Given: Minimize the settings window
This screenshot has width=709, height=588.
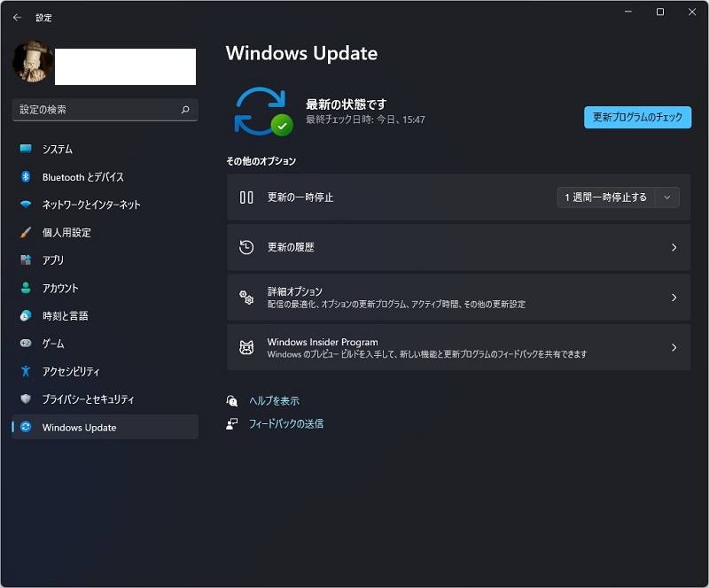Looking at the screenshot, I should pyautogui.click(x=628, y=12).
